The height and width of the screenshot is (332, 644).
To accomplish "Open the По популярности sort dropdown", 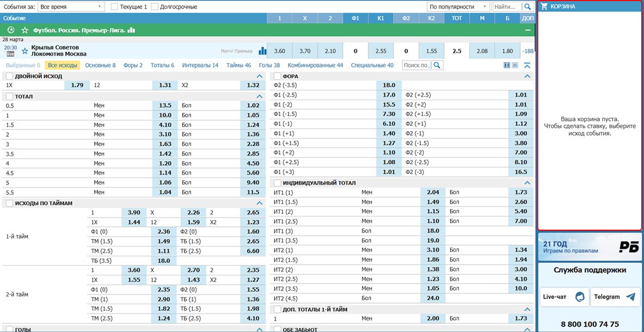I will (458, 7).
